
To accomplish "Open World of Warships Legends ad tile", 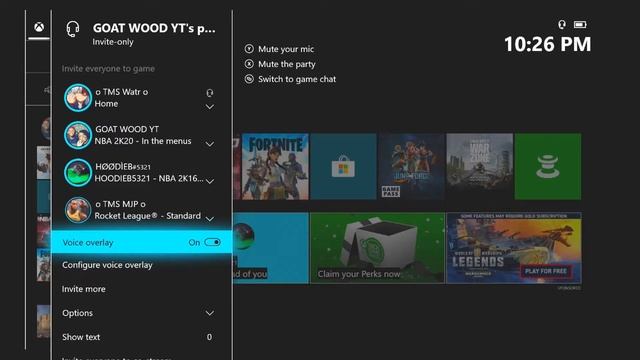I will (x=514, y=248).
